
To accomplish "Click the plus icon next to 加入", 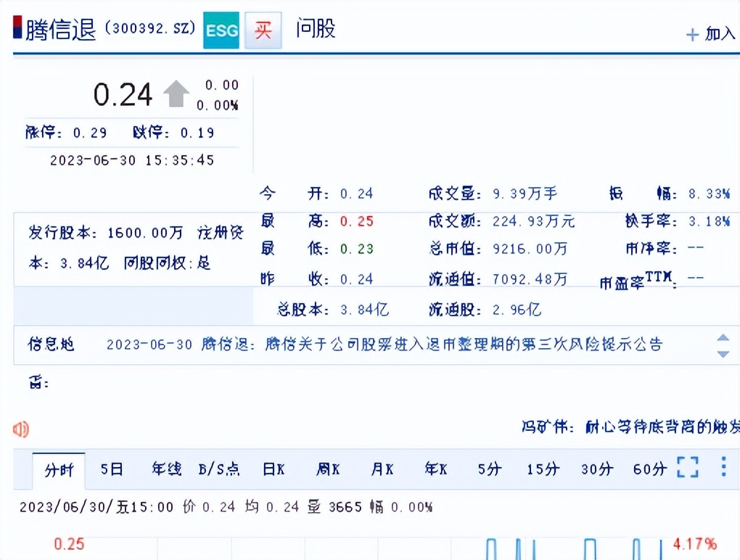I will pos(694,34).
